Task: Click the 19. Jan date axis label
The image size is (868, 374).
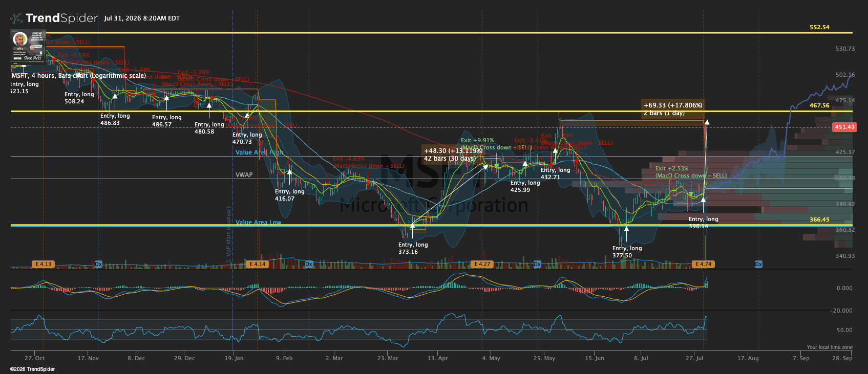Action: pyautogui.click(x=234, y=358)
